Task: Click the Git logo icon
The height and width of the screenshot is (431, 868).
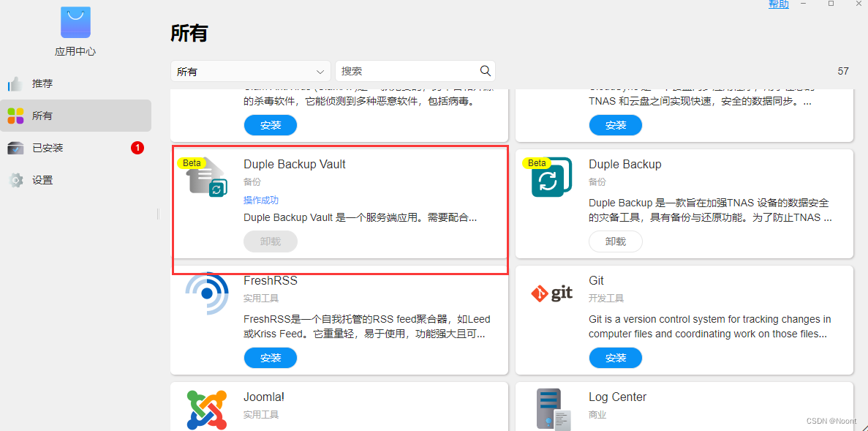Action: click(552, 293)
